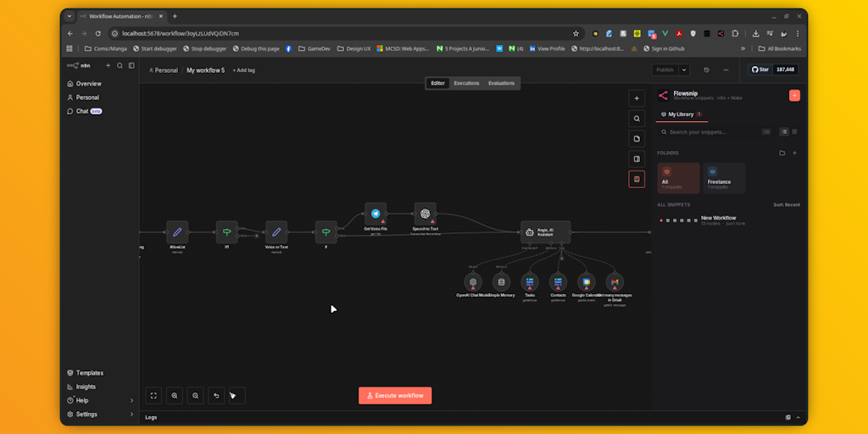This screenshot has width=868, height=434.
Task: Expand the Logs panel chevron
Action: point(798,417)
